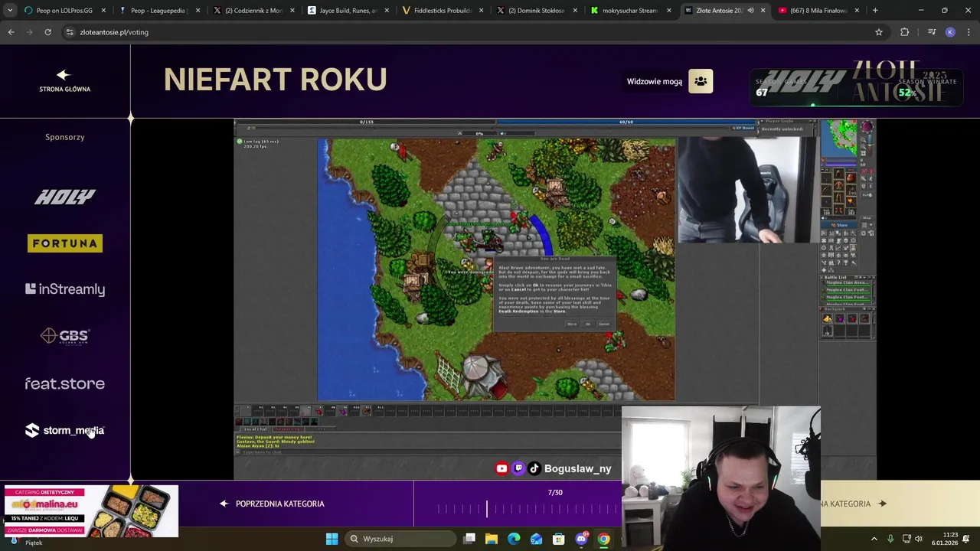Image resolution: width=980 pixels, height=551 pixels.
Task: Open Chrome media control icon
Action: [932, 32]
